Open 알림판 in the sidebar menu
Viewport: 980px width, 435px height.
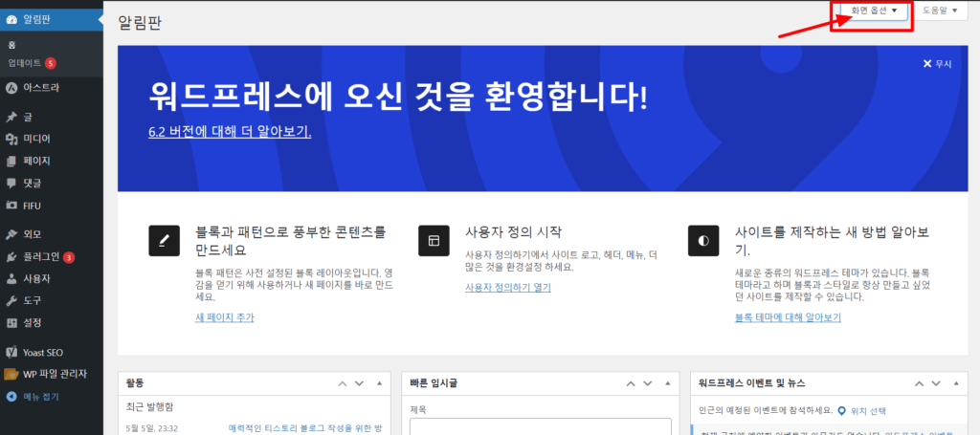click(52, 19)
